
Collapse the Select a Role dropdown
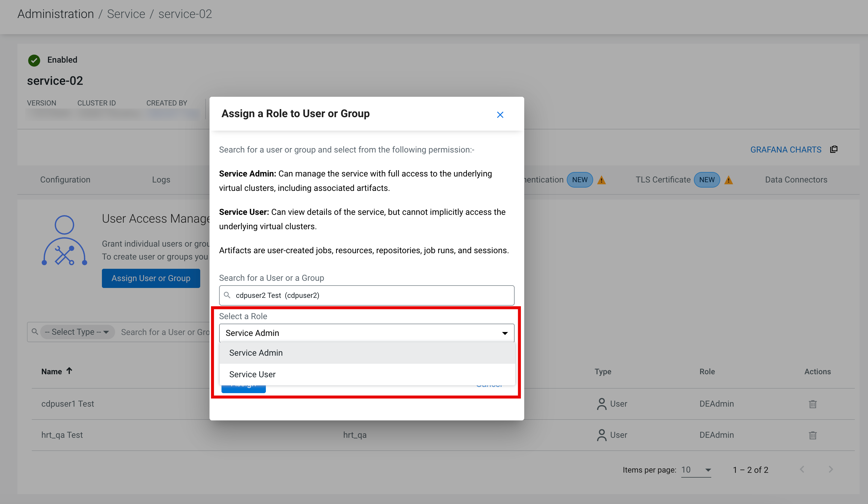point(505,333)
